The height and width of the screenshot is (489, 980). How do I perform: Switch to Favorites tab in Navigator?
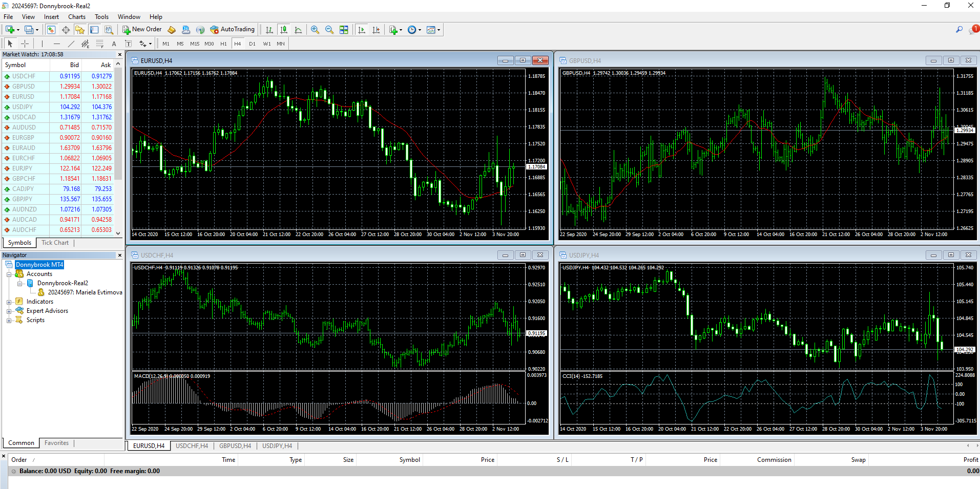click(x=56, y=443)
